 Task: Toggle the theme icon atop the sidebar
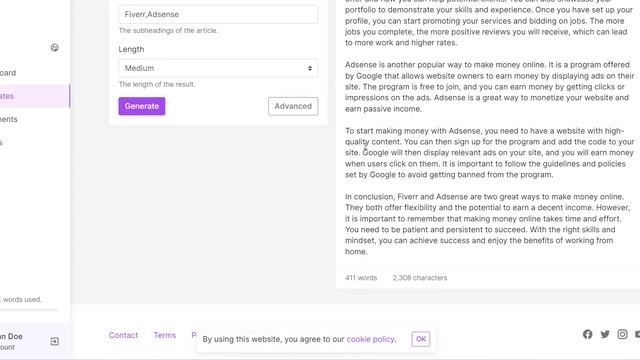pos(55,48)
